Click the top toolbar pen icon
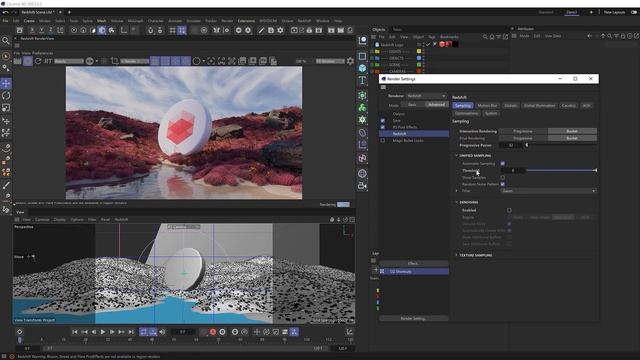640x360 pixels. click(x=261, y=30)
